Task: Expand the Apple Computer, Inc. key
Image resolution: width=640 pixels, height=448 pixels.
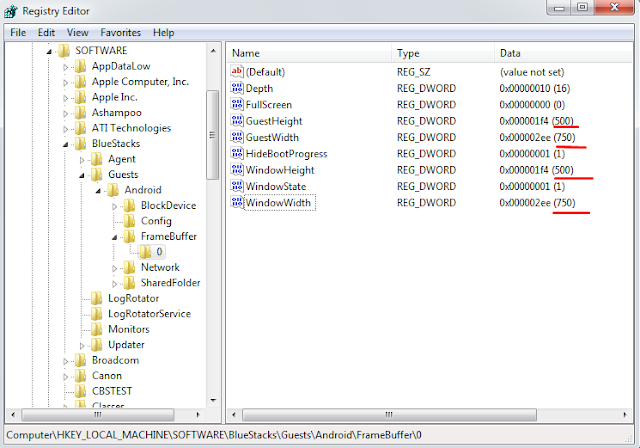Action: pyautogui.click(x=65, y=82)
